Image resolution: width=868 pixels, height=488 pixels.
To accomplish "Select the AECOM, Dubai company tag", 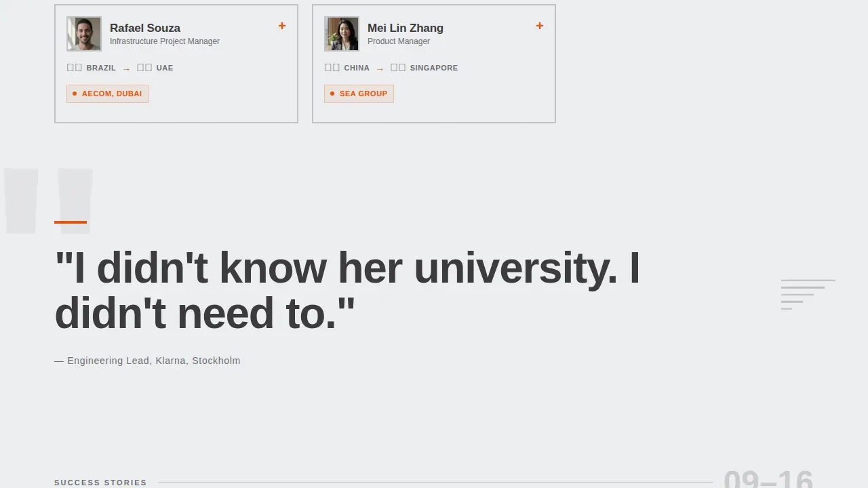I will 107,94.
